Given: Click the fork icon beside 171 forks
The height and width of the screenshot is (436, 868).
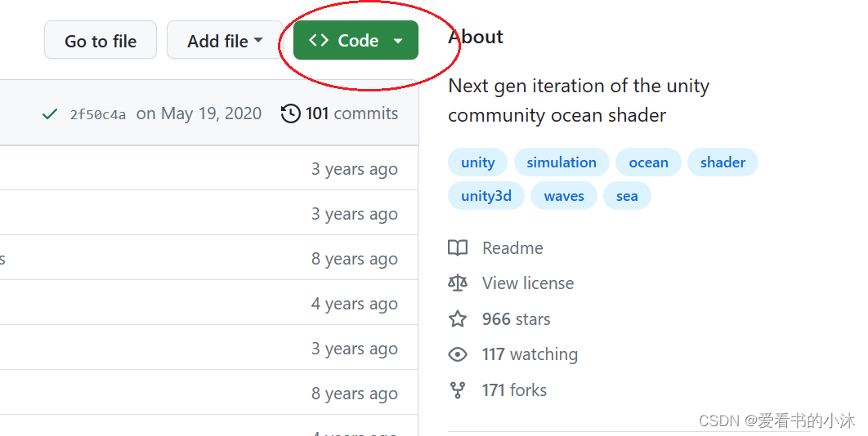Looking at the screenshot, I should [458, 390].
